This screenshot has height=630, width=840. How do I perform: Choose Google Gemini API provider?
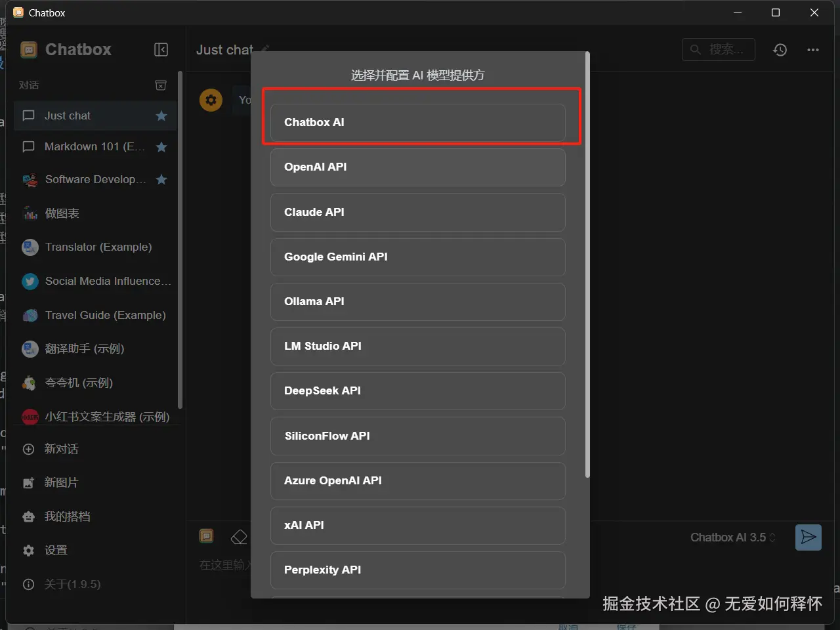tap(418, 257)
